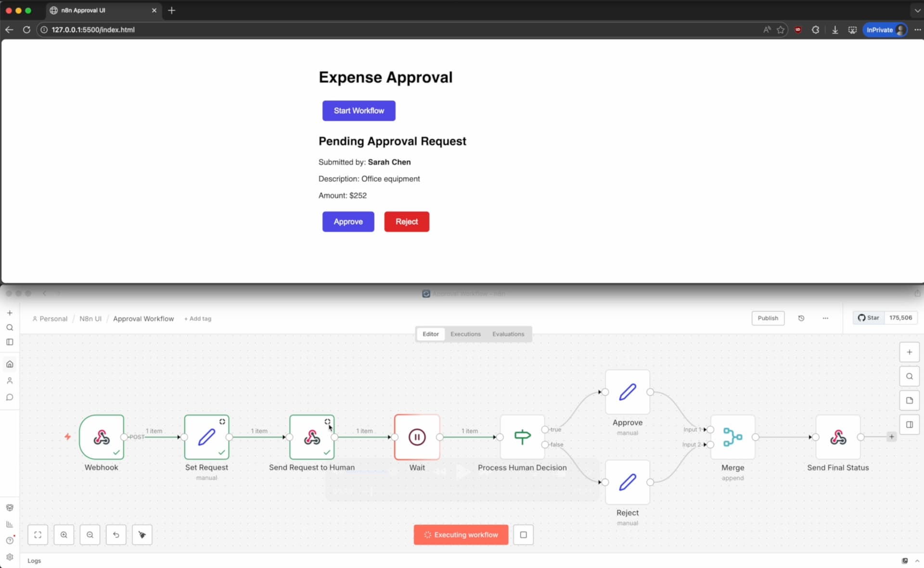Fit workflow to view icon
This screenshot has height=568, width=924.
[38, 535]
